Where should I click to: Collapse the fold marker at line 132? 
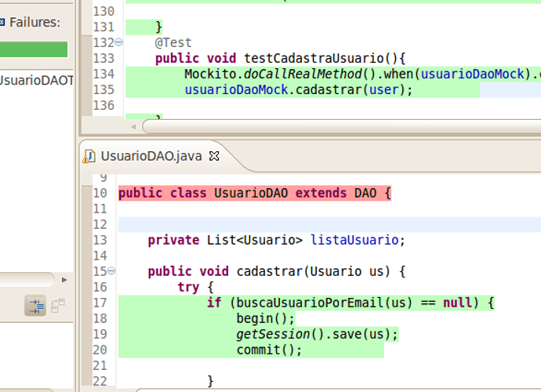(118, 42)
